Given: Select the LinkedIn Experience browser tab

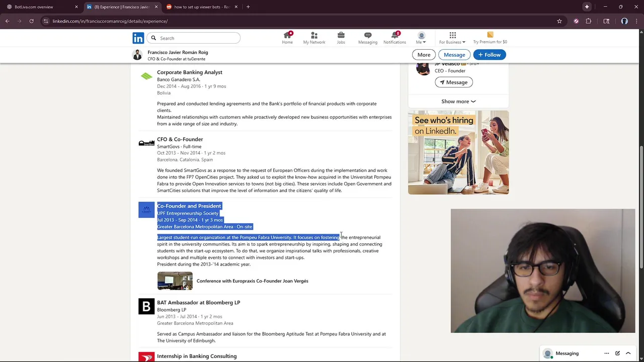Looking at the screenshot, I should click(121, 7).
